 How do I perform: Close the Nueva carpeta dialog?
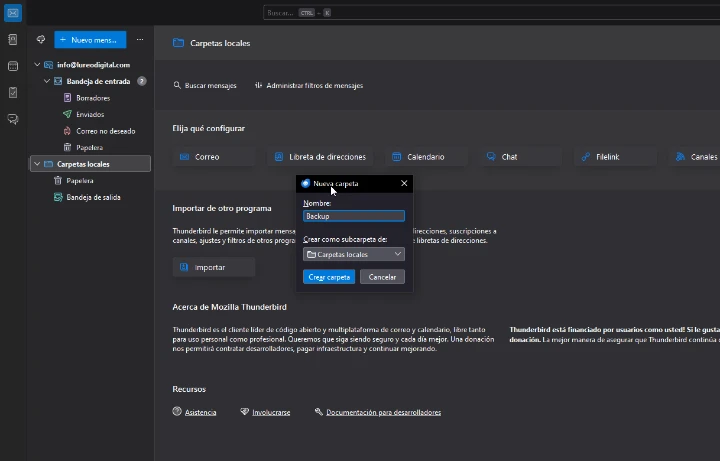coord(404,183)
